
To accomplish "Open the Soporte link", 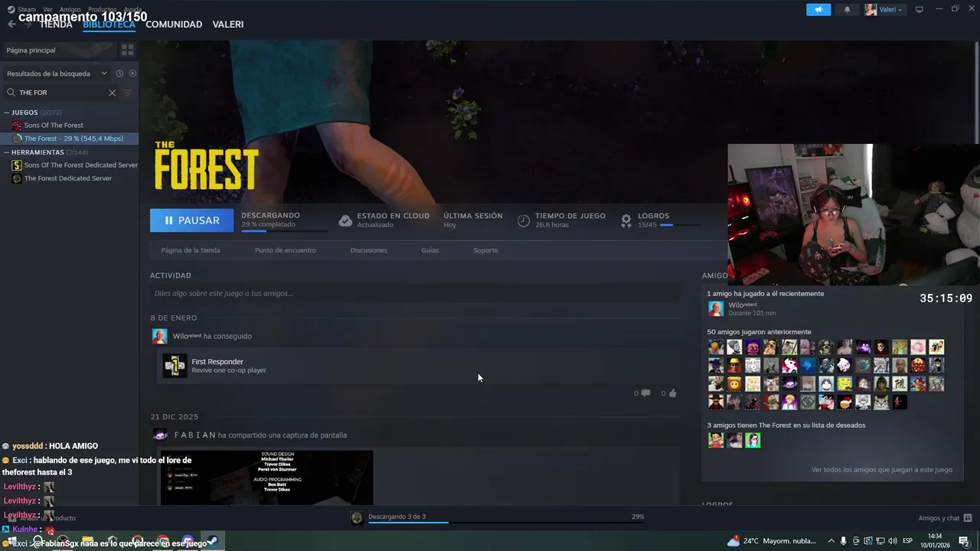I will point(485,250).
